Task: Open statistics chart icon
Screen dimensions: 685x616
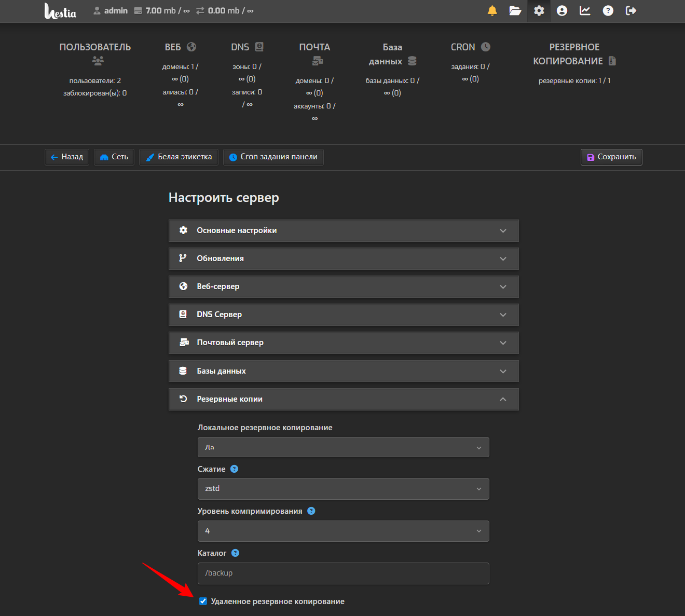Action: pyautogui.click(x=585, y=10)
